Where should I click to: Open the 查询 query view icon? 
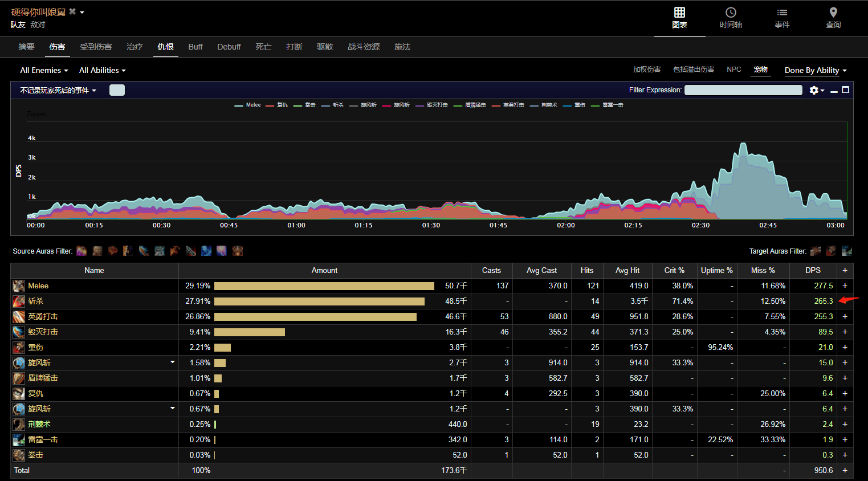click(x=833, y=13)
